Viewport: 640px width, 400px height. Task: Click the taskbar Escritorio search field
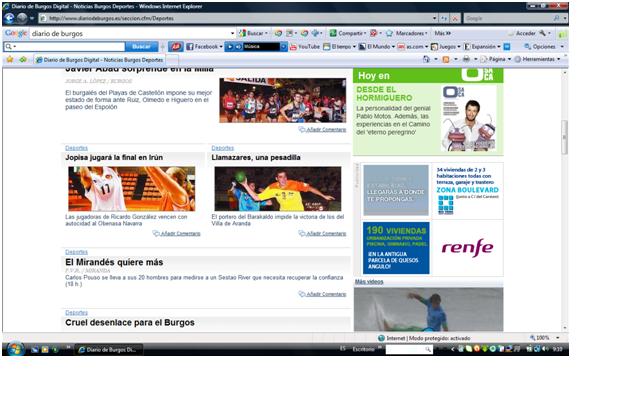[x=408, y=349]
